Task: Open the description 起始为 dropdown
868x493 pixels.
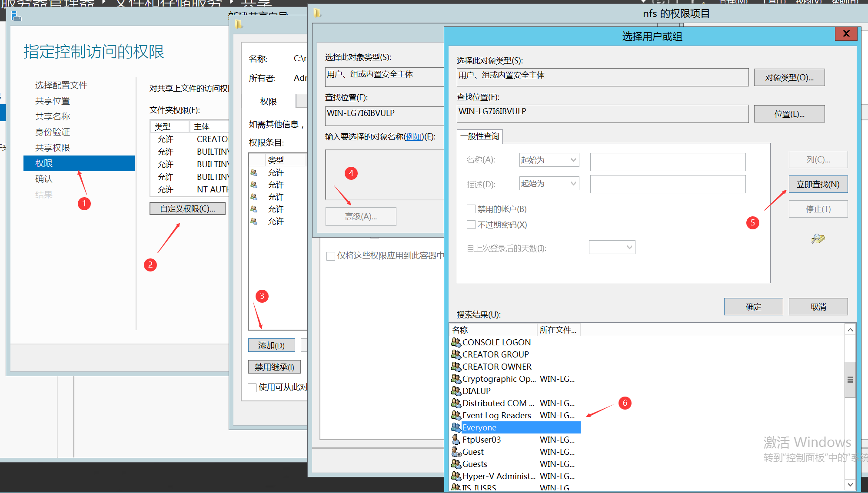Action: point(549,183)
